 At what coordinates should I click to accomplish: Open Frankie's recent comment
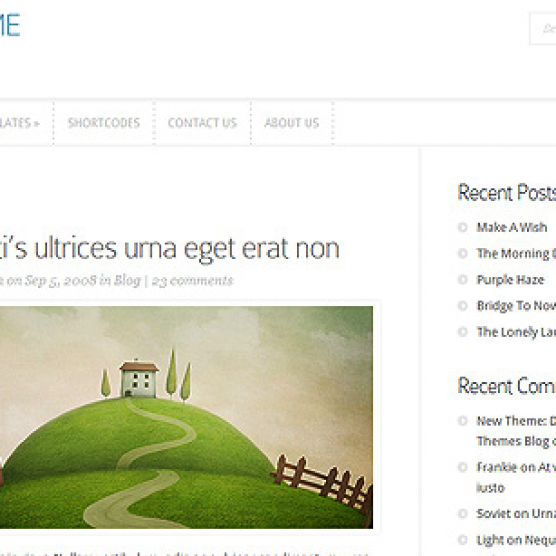click(516, 477)
